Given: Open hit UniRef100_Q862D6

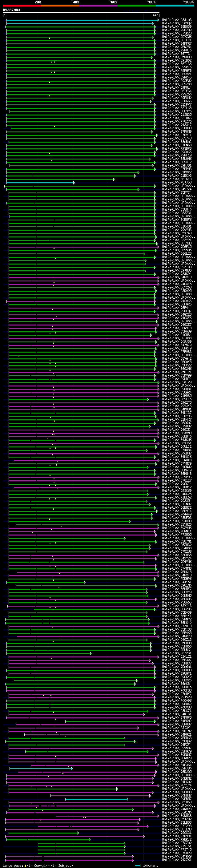Looking at the screenshot, I should (177, 609).
